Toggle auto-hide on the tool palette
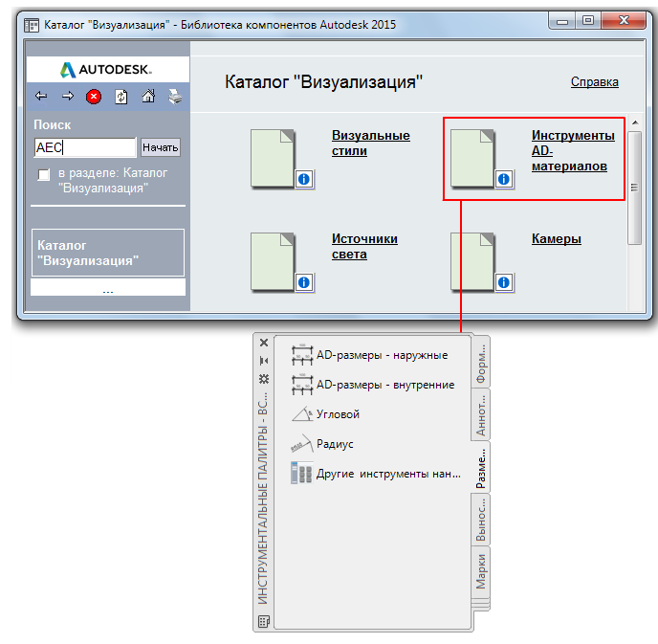 point(264,361)
